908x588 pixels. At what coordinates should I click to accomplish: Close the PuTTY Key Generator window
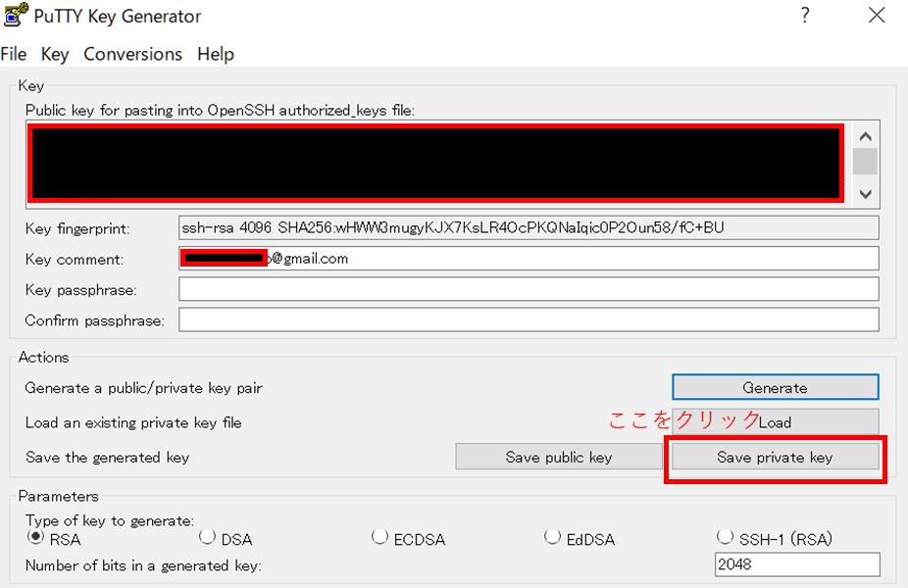point(877,15)
